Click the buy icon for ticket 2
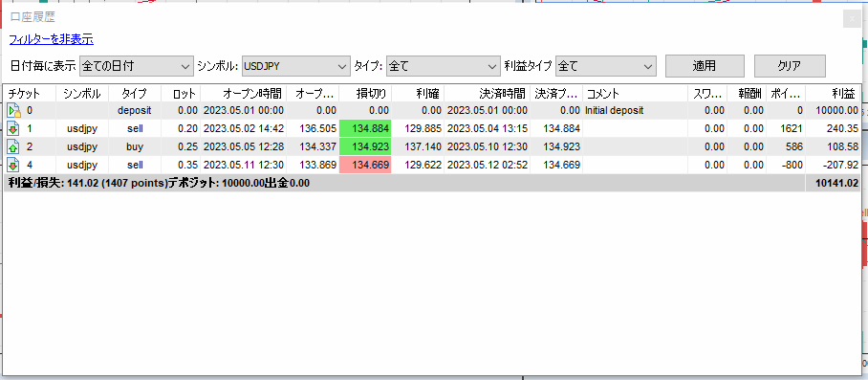This screenshot has width=868, height=380. [x=13, y=147]
